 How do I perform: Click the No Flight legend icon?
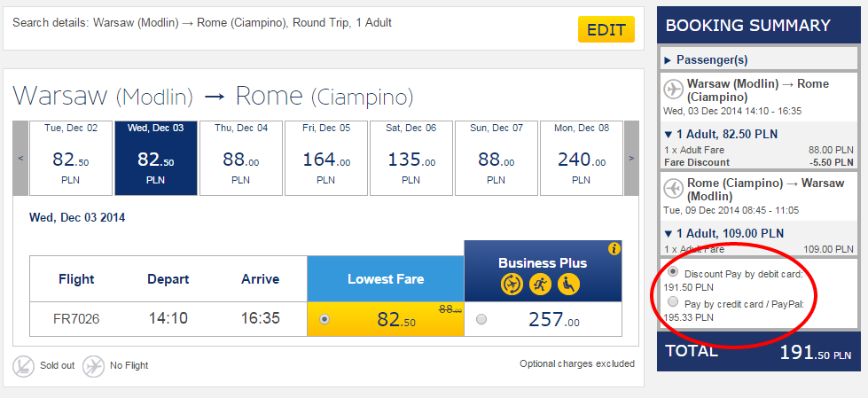point(92,365)
